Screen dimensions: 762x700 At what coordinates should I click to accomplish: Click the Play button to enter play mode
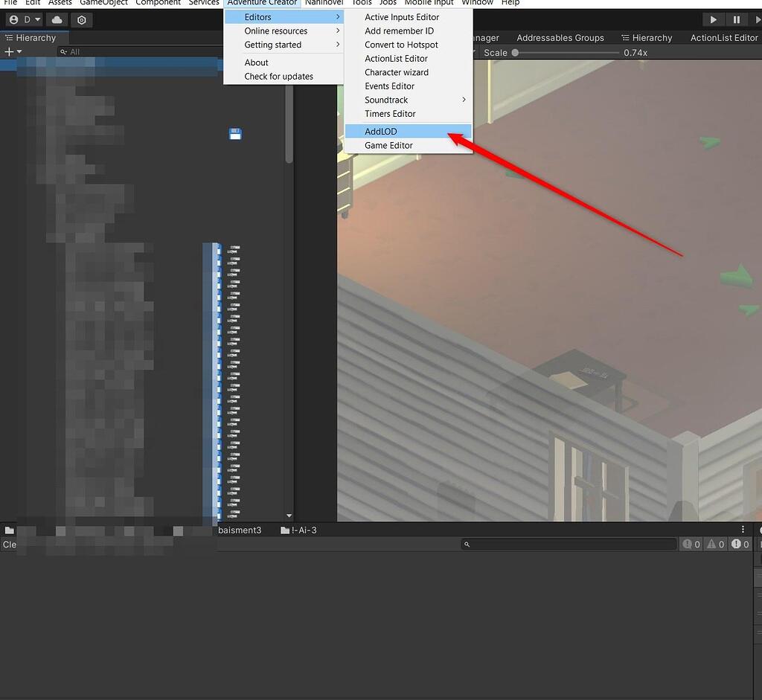tap(712, 19)
